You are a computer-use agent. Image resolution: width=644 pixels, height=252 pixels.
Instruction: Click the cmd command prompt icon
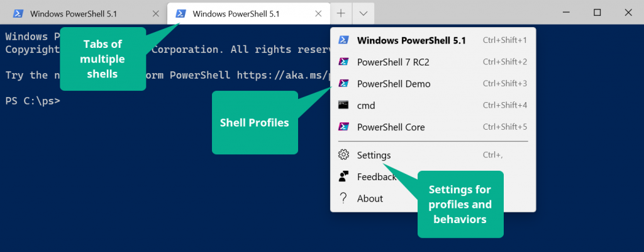(x=343, y=105)
